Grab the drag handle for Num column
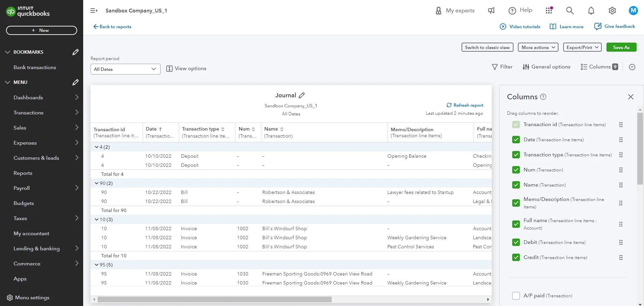This screenshot has height=306, width=644. 621,170
